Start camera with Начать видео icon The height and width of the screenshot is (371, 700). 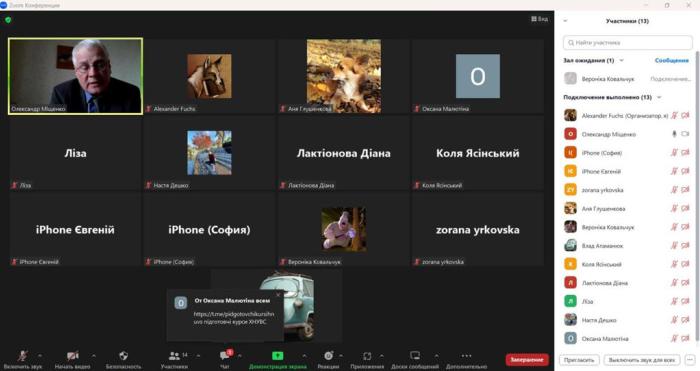73,355
